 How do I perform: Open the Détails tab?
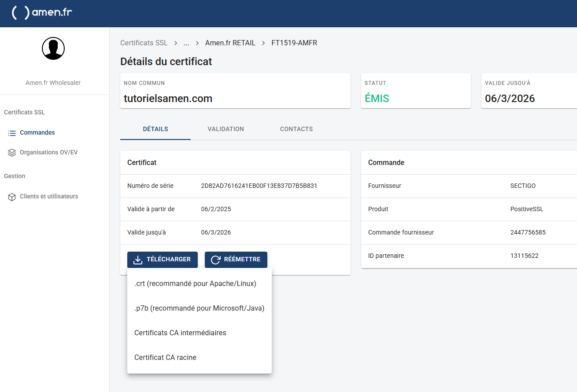pos(155,129)
